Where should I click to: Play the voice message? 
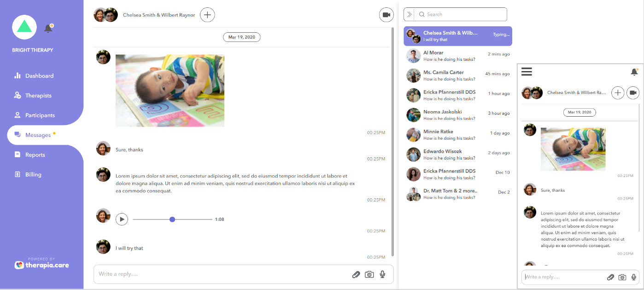point(122,219)
